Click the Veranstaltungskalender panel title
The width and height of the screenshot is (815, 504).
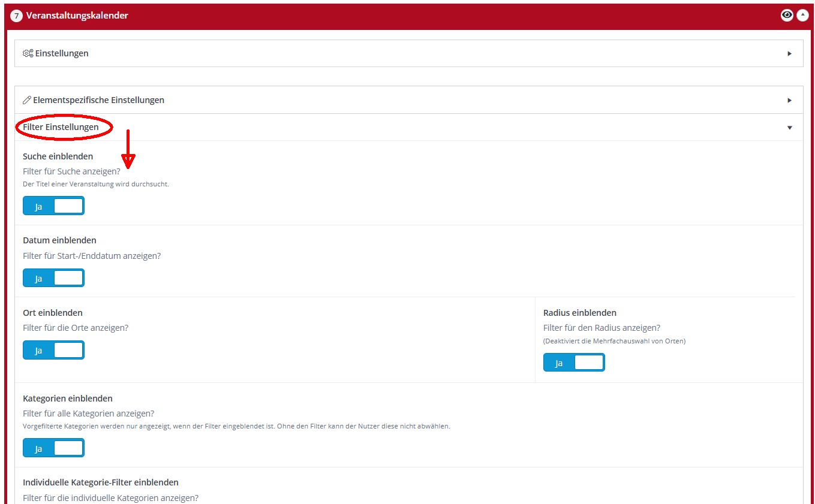[x=77, y=16]
